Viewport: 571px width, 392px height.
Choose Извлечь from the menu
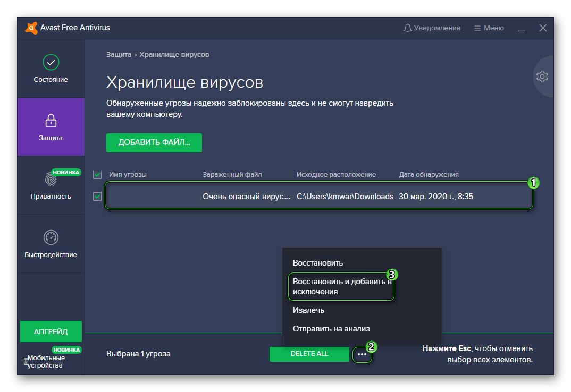tap(308, 310)
